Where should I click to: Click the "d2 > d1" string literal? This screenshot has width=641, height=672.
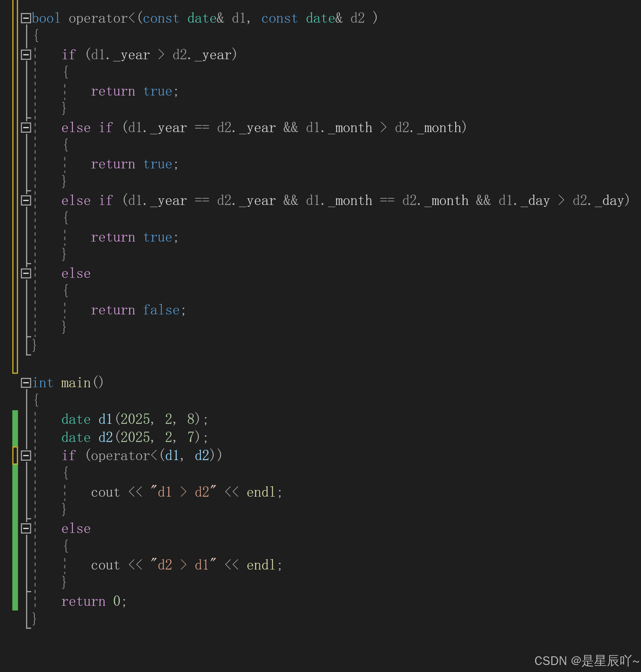[183, 565]
